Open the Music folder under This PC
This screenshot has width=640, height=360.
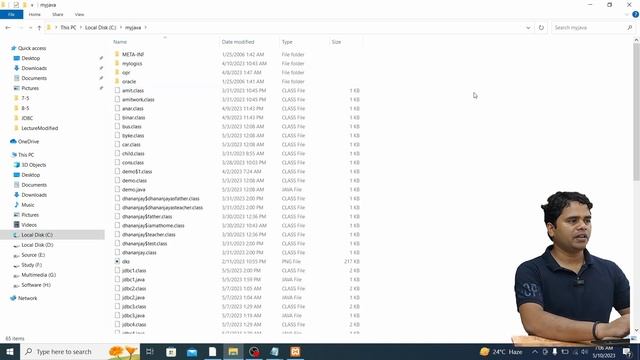point(28,205)
